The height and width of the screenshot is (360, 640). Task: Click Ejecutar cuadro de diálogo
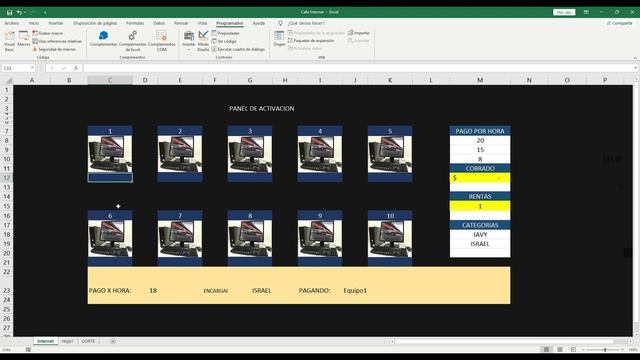click(238, 49)
